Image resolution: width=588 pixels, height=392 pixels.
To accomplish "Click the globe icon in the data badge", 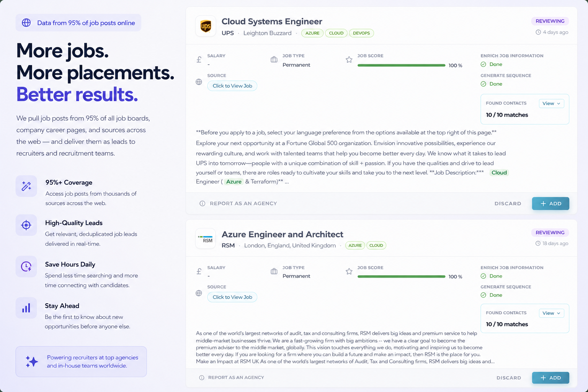I will coord(26,23).
